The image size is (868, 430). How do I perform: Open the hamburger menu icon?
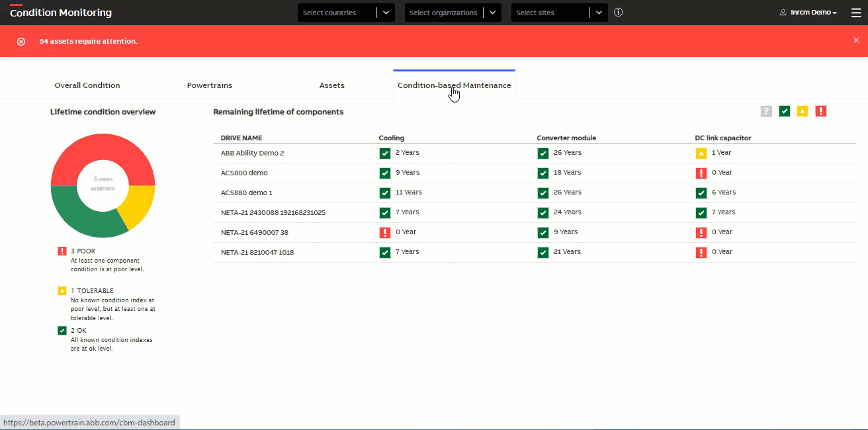point(856,13)
